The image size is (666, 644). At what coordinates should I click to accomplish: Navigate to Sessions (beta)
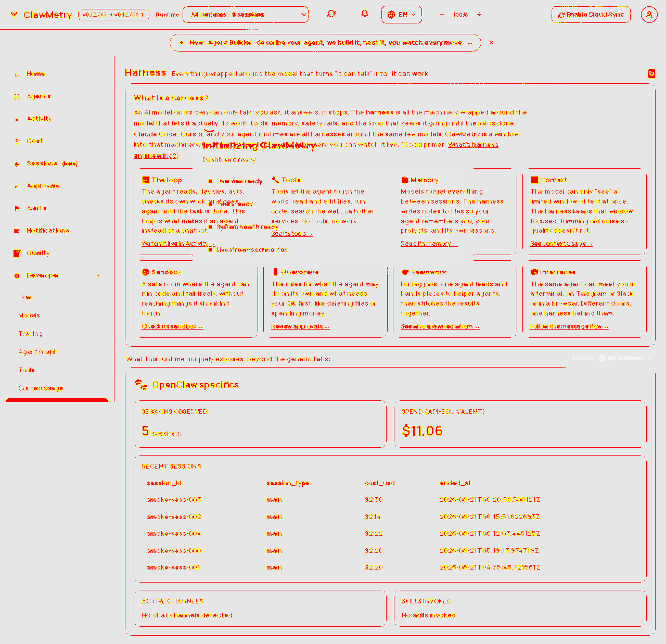pyautogui.click(x=52, y=163)
